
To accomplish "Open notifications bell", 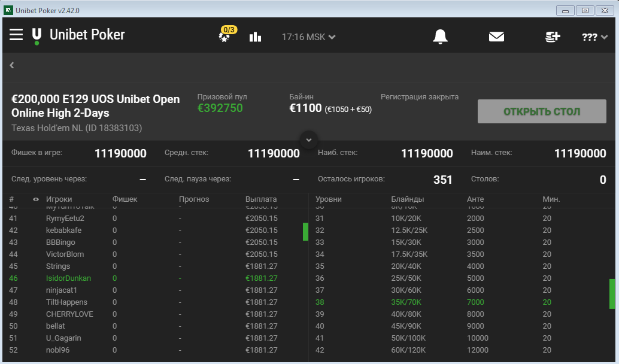I will pyautogui.click(x=440, y=37).
